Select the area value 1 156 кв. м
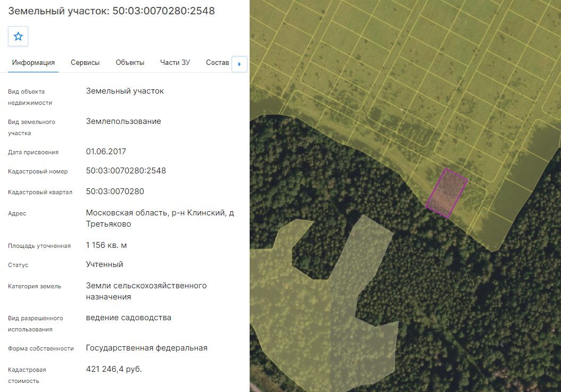This screenshot has width=561, height=392. point(106,245)
